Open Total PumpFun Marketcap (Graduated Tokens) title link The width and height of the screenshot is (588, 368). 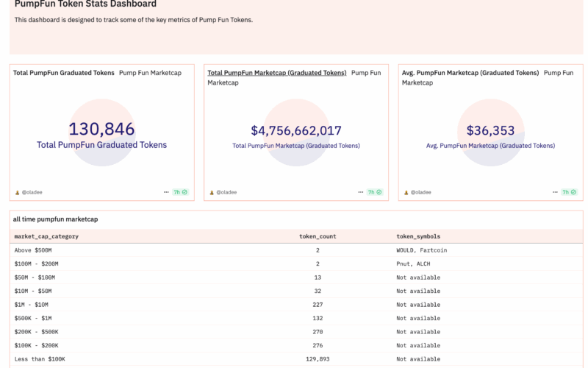pyautogui.click(x=277, y=73)
